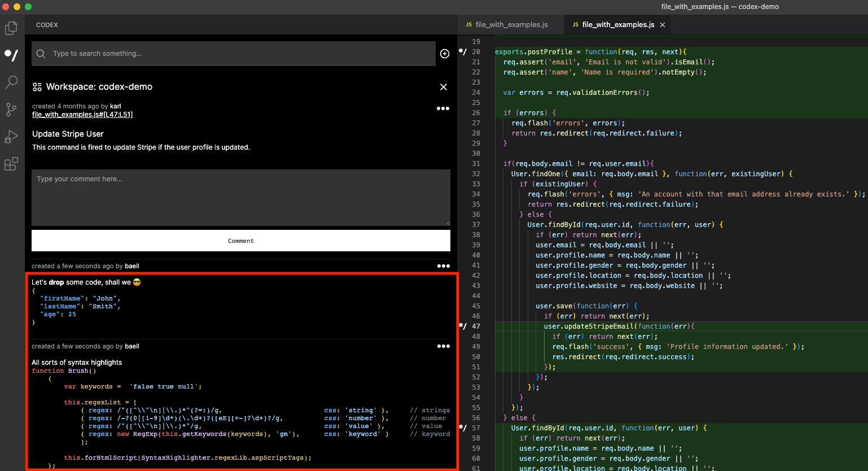
Task: Click 'user.save(function(err) {' on line 45
Action: point(586,306)
